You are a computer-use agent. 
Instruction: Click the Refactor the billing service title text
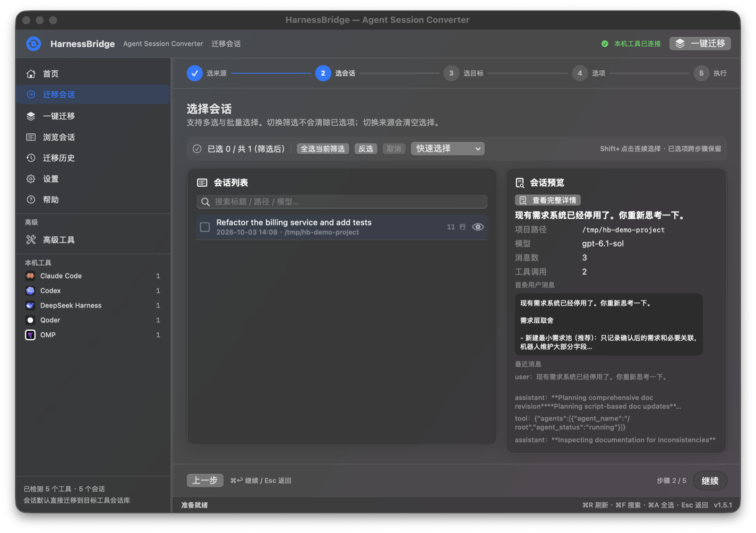[x=294, y=223]
